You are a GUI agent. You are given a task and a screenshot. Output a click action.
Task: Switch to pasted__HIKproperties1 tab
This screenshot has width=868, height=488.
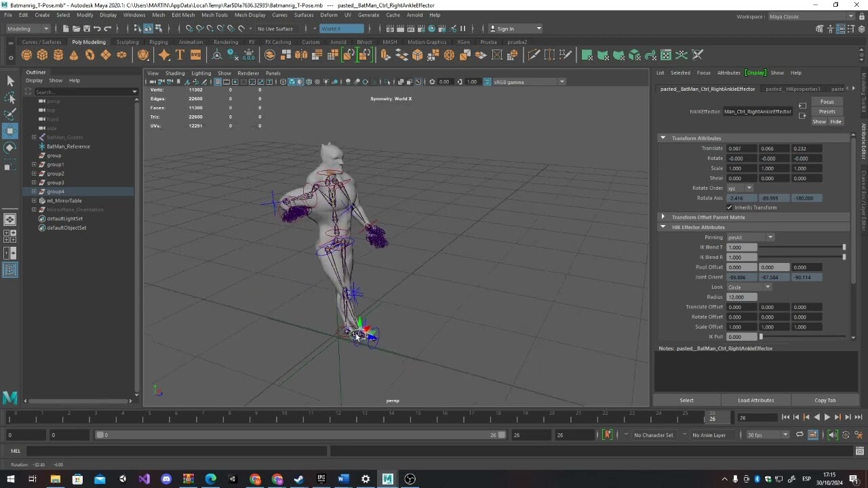coord(793,89)
